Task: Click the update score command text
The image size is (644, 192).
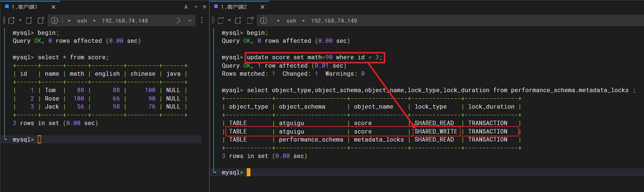Action: [314, 57]
